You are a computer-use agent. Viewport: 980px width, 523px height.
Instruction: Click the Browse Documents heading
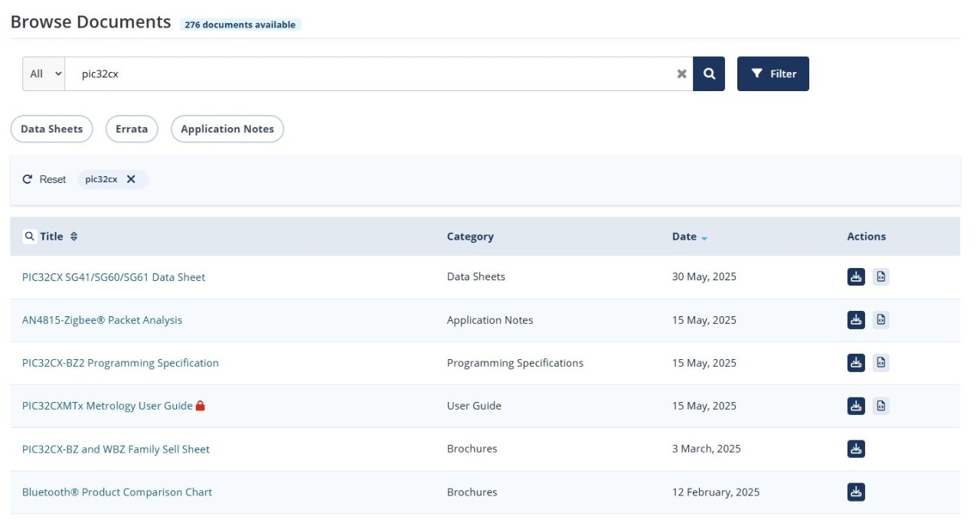pos(90,21)
